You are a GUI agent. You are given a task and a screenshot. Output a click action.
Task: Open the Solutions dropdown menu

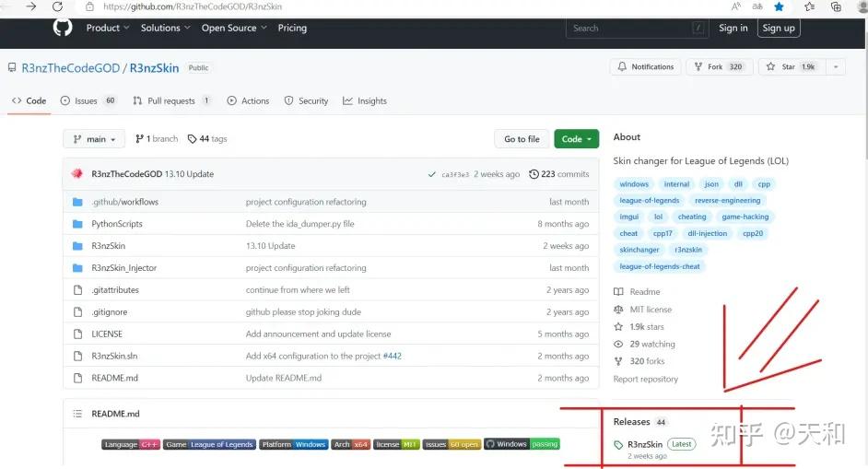click(x=165, y=28)
